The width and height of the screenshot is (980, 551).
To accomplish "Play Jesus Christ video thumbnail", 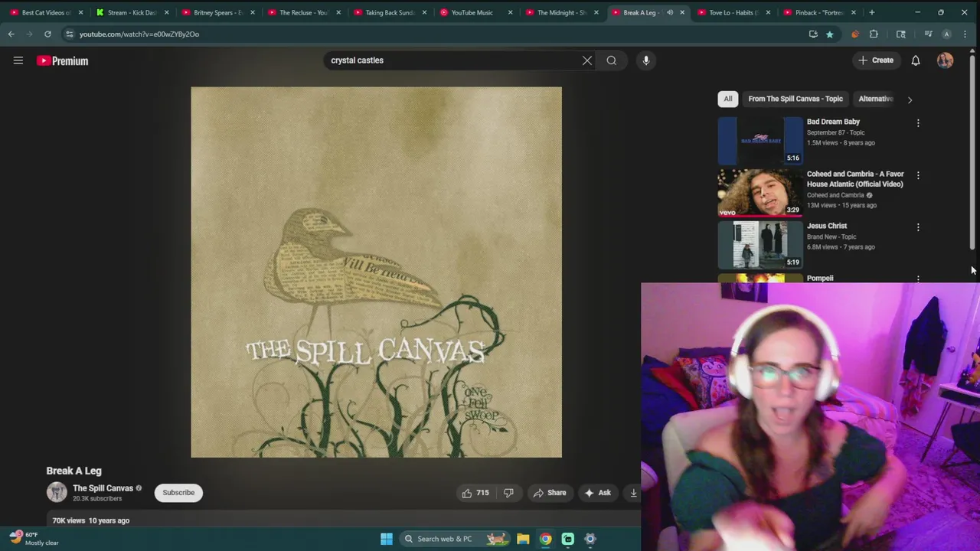I will (x=760, y=244).
